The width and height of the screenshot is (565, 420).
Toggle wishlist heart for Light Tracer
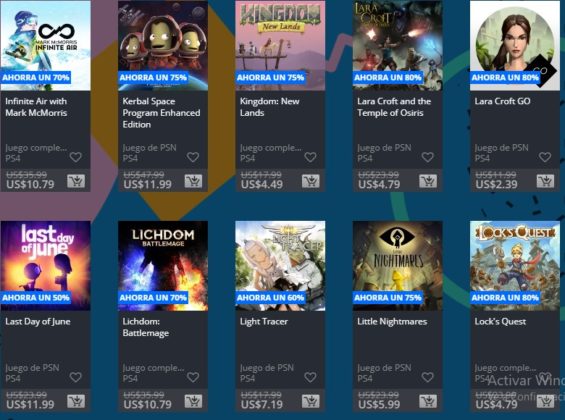coord(310,377)
